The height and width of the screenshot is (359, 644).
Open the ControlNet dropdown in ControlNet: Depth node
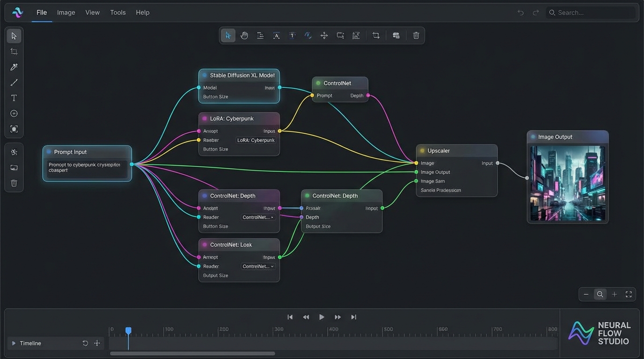coord(258,217)
